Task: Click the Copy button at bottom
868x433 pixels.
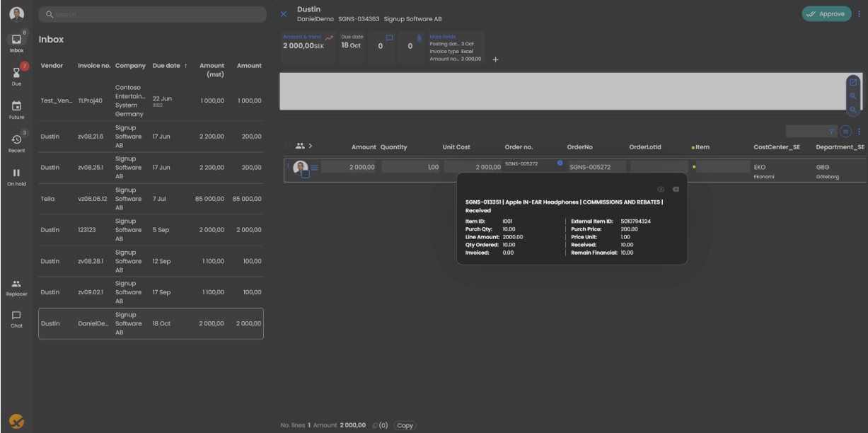Action: 405,425
